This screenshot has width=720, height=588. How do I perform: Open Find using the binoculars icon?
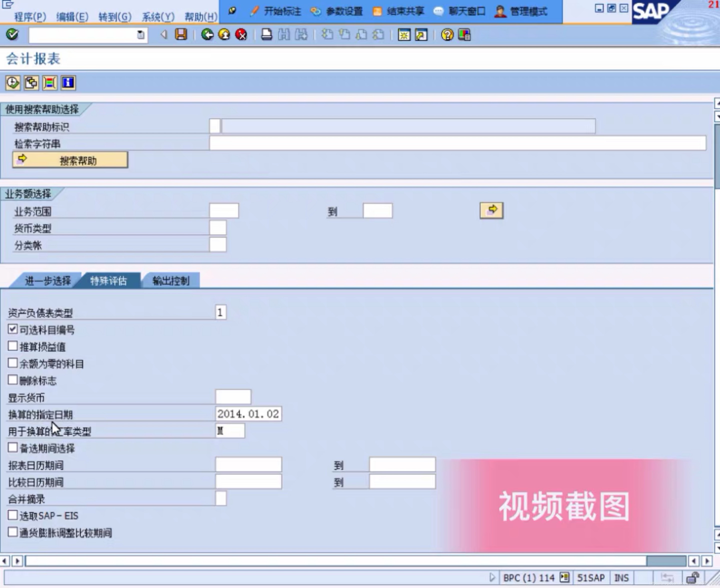pyautogui.click(x=284, y=35)
